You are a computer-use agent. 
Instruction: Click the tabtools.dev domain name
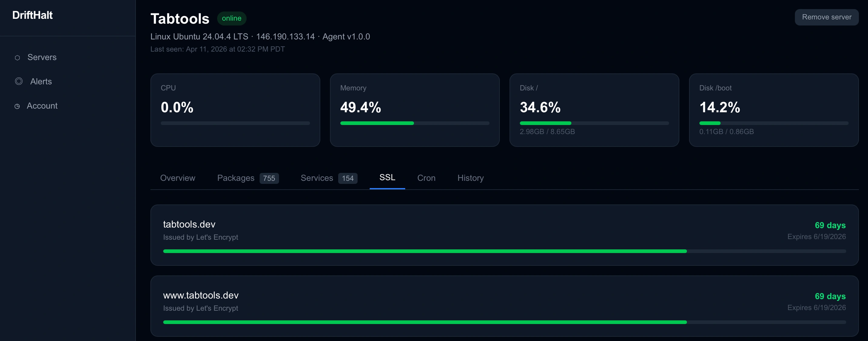(189, 225)
